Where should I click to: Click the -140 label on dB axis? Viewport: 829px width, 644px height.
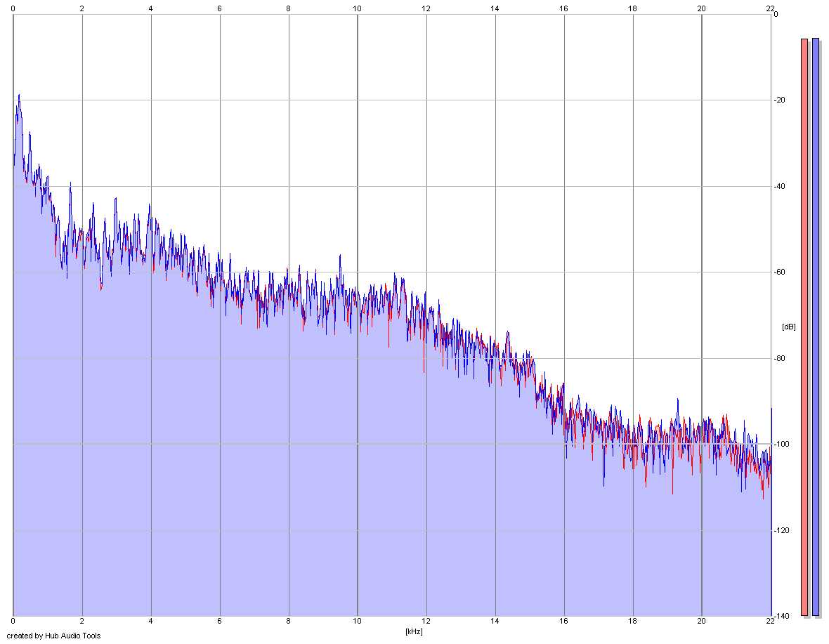click(781, 616)
